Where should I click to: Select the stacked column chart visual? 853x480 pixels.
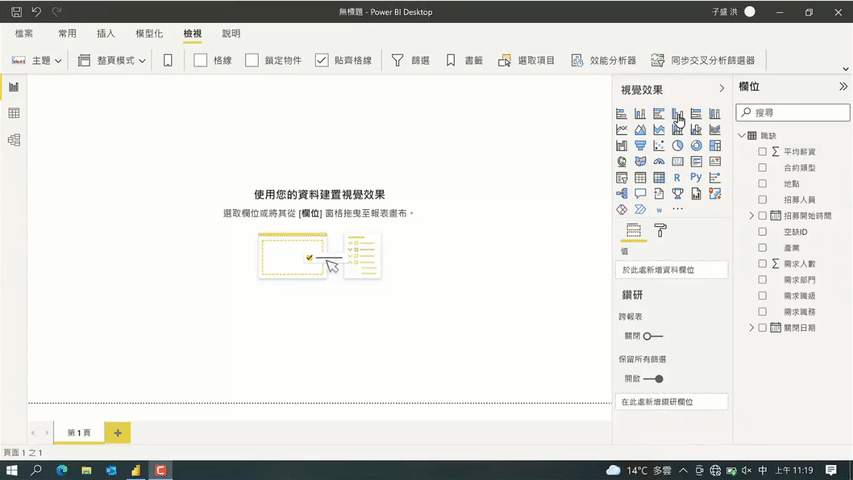click(640, 114)
